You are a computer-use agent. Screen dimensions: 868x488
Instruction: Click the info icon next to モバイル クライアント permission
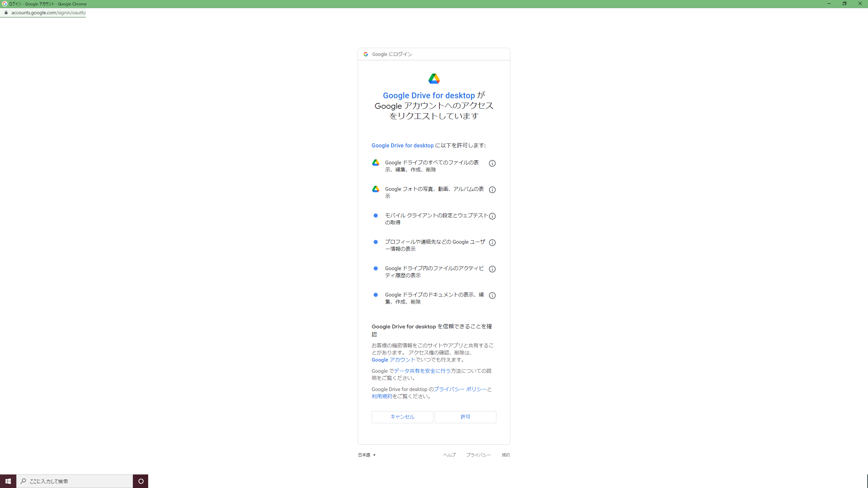click(x=493, y=216)
